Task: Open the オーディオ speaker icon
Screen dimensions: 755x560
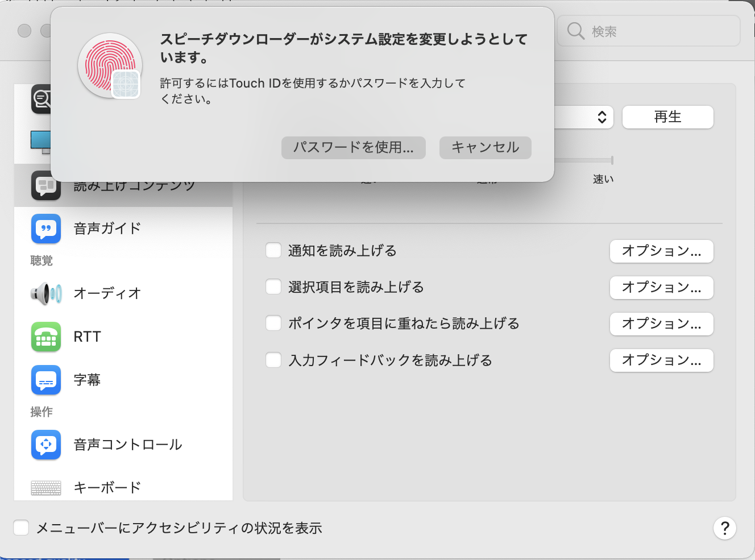Action: coord(45,293)
